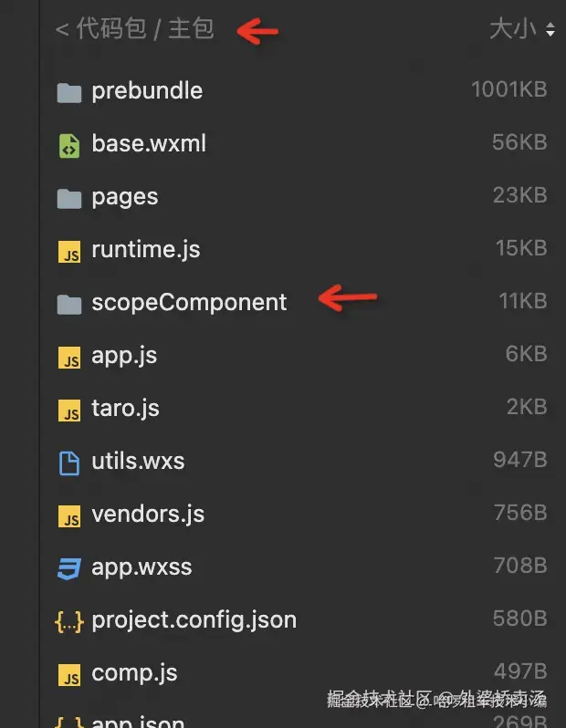The width and height of the screenshot is (566, 728).
Task: Click the pages folder icon
Action: tap(69, 198)
